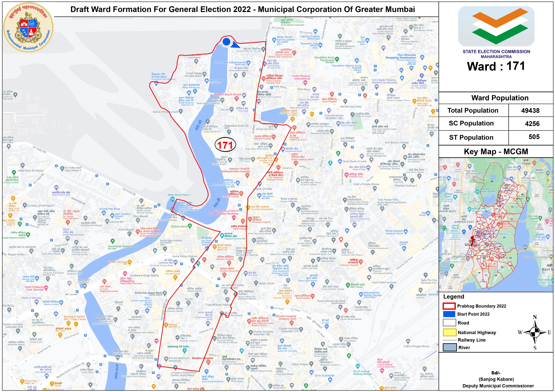Click the Total Population value 49438
This screenshot has height=392, width=555.
tap(530, 111)
